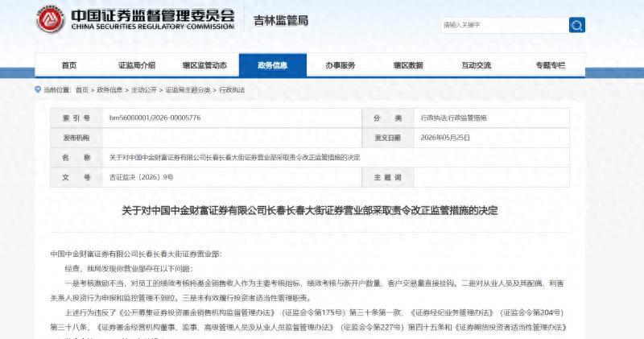Open the 办事服务 navigation tab
This screenshot has height=339, width=644.
pyautogui.click(x=340, y=65)
